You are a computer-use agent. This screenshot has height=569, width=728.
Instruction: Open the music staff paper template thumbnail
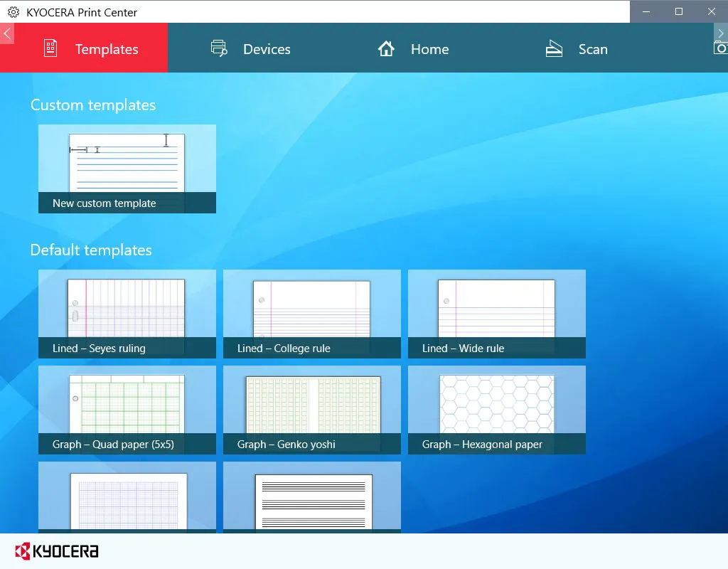click(312, 497)
